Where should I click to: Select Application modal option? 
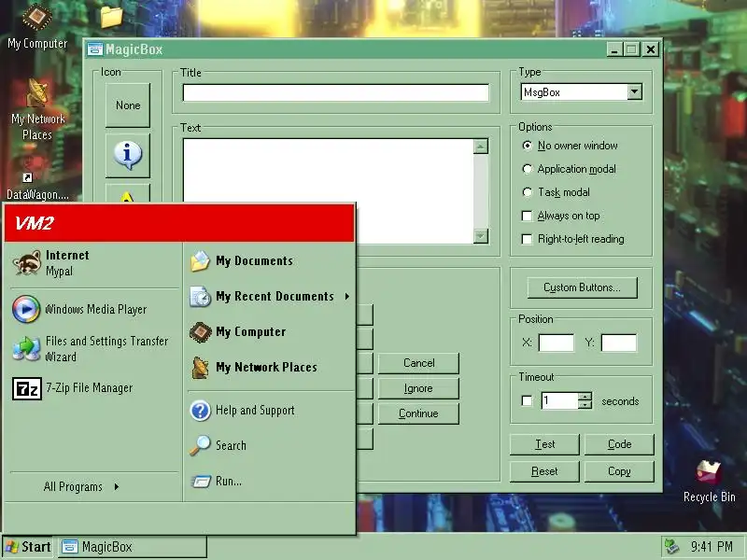tap(569, 169)
